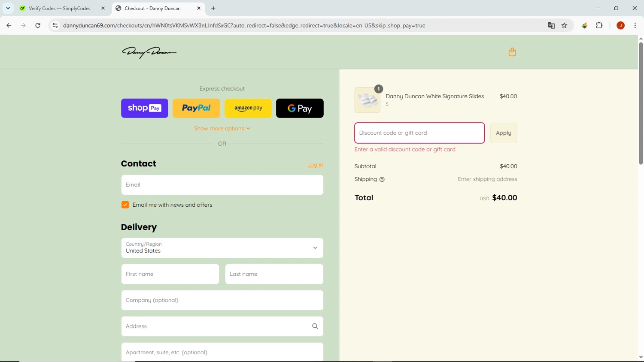644x362 pixels.
Task: Click into the Email field
Action: 222,185
